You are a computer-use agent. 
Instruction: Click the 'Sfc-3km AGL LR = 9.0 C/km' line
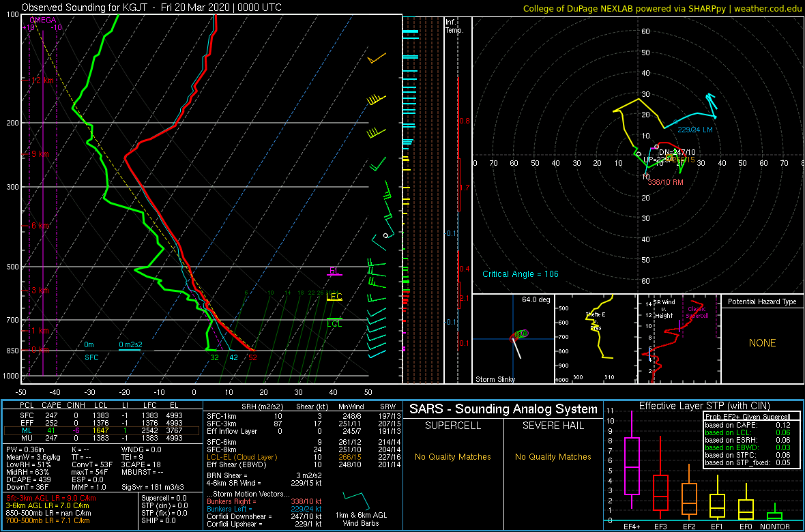(x=51, y=498)
